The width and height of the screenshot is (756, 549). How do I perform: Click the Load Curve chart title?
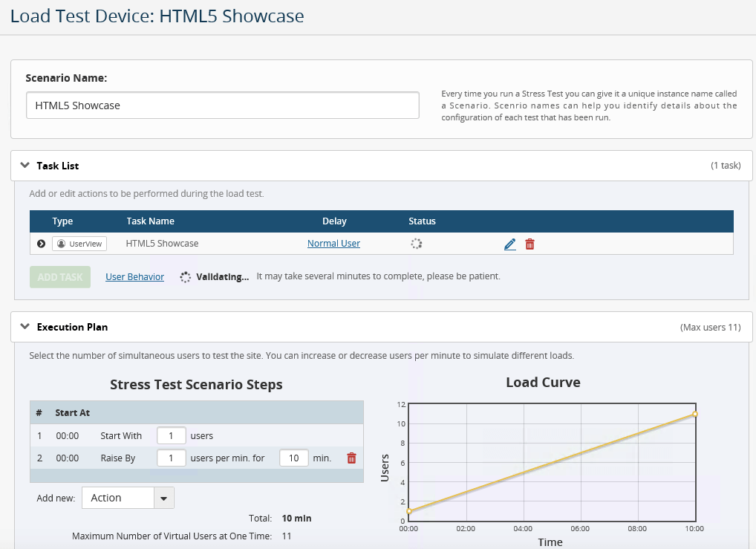543,382
